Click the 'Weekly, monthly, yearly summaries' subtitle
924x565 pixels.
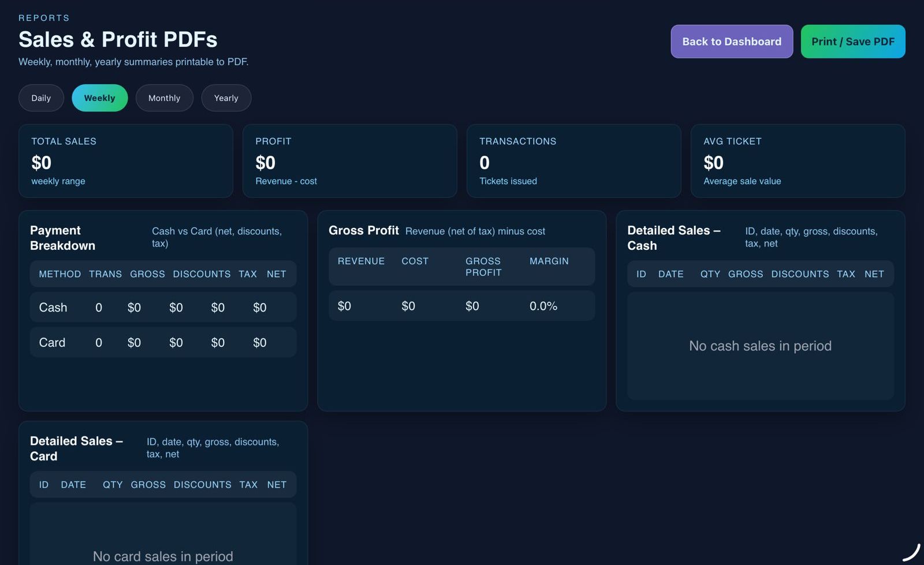(x=133, y=62)
